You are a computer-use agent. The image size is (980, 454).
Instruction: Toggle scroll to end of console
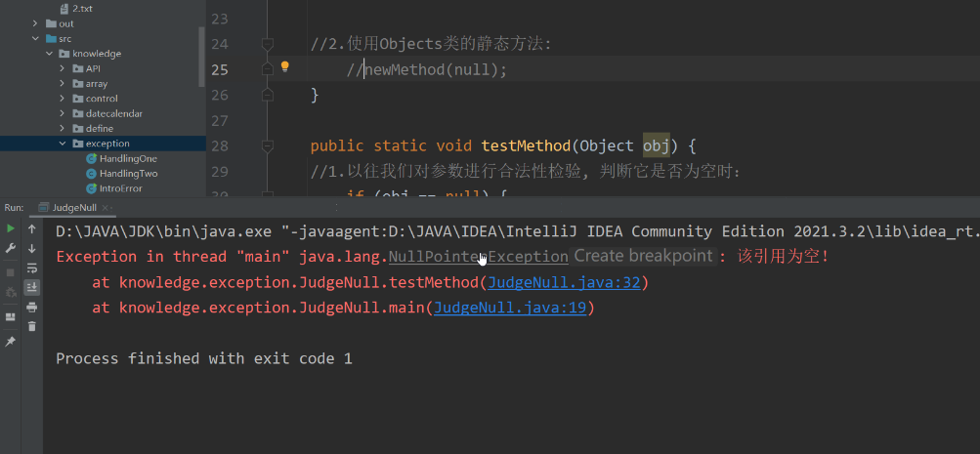32,287
